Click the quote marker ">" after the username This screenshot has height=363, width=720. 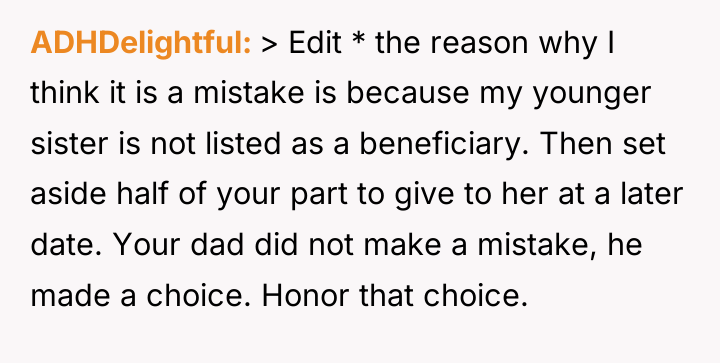(x=270, y=45)
